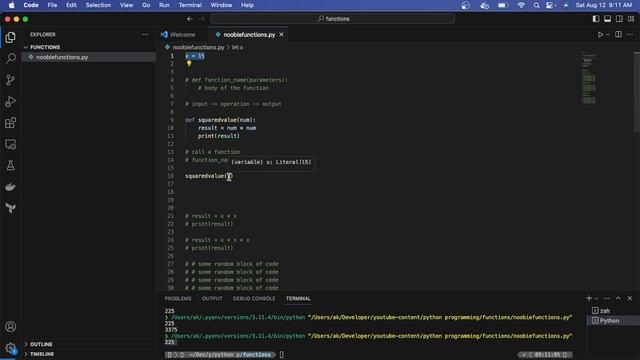Click the lightbulb code action
The width and height of the screenshot is (640, 360).
(189, 64)
